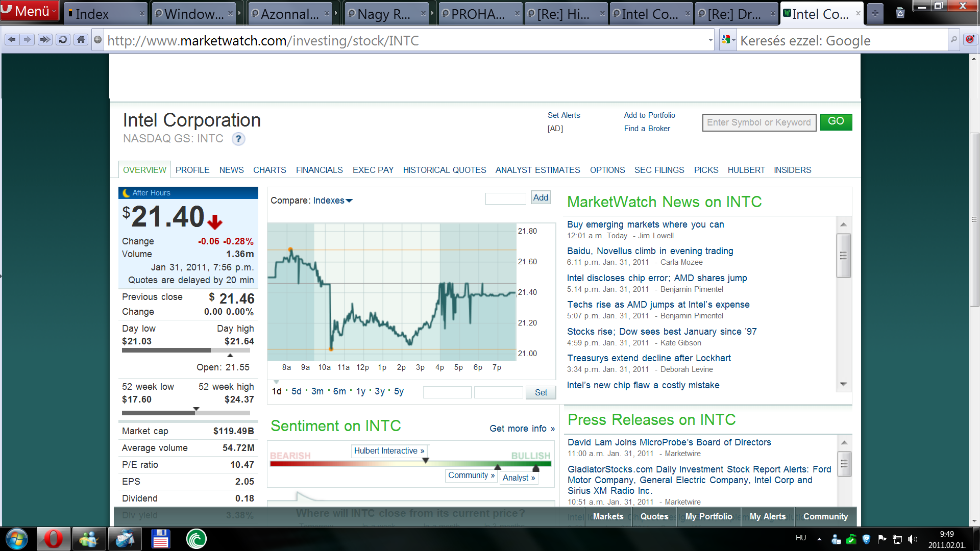This screenshot has width=980, height=551.
Task: Click the site info globe icon
Action: coord(98,40)
